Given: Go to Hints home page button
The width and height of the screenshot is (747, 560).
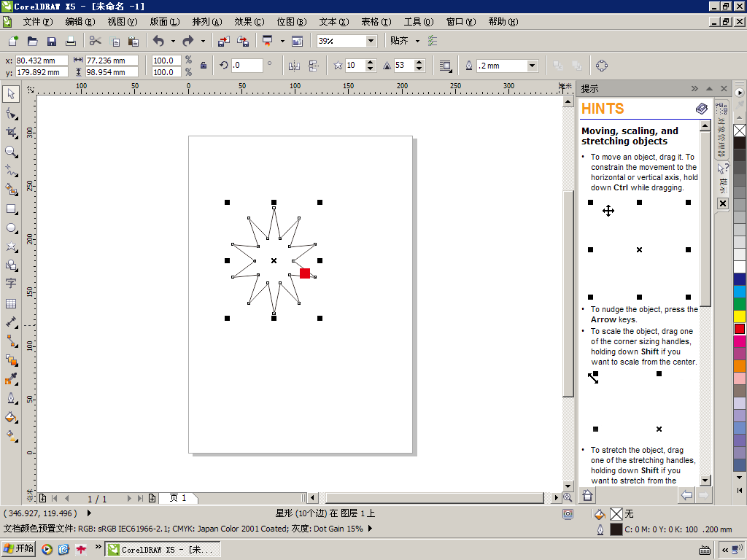Looking at the screenshot, I should (587, 496).
